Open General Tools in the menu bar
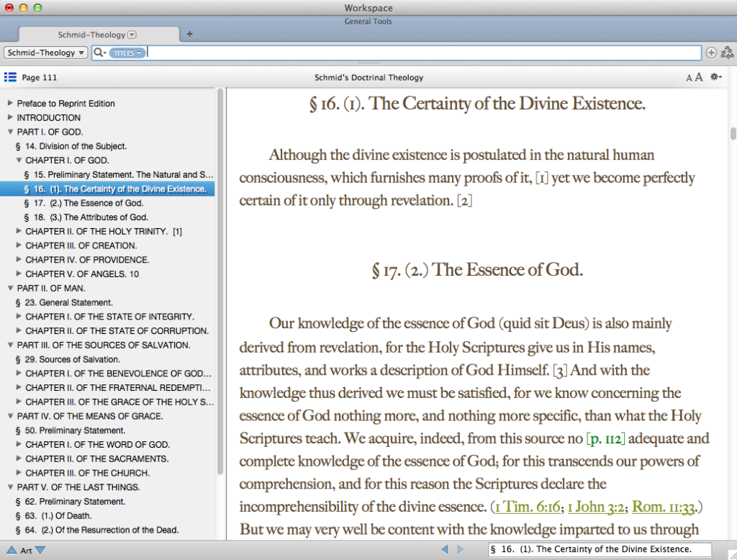The height and width of the screenshot is (560, 737). point(368,21)
